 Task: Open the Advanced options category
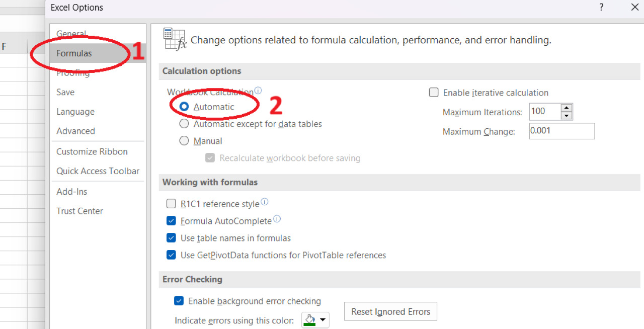tap(75, 131)
